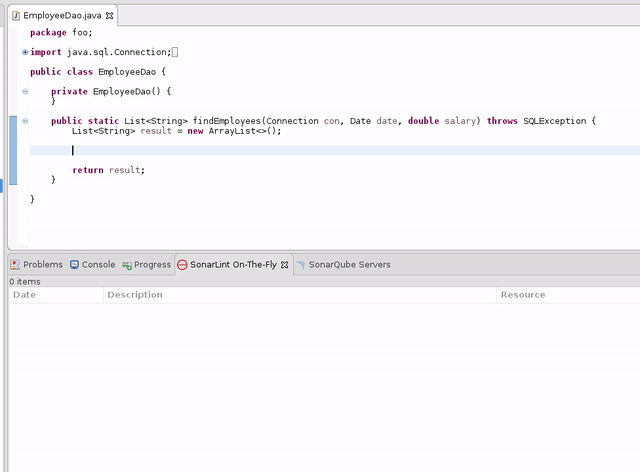Click the 'return result;' statement
Image resolution: width=640 pixels, height=472 pixels.
[109, 170]
